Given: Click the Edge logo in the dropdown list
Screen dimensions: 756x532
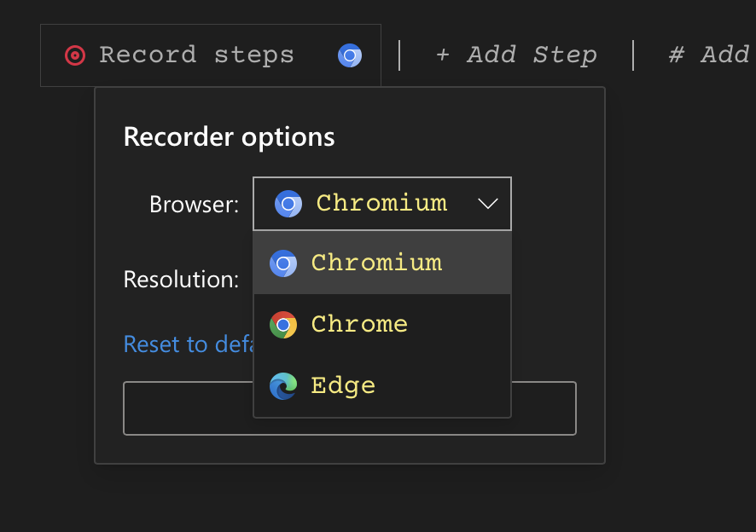Looking at the screenshot, I should (x=283, y=386).
